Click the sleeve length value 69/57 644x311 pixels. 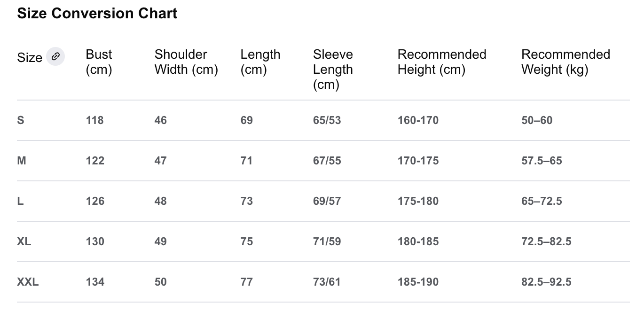pos(327,201)
